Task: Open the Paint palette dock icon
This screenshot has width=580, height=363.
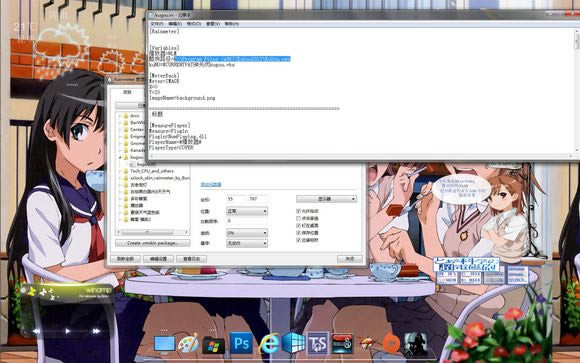Action: (x=188, y=344)
